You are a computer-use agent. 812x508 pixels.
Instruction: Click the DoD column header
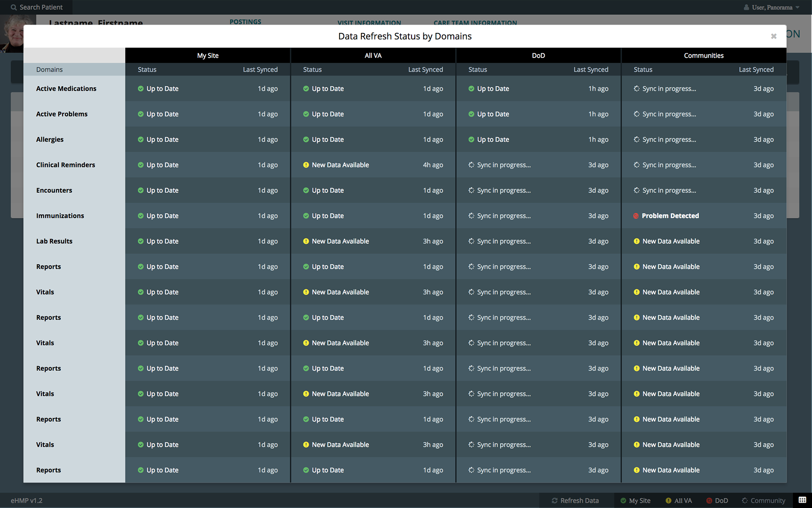[x=538, y=55]
